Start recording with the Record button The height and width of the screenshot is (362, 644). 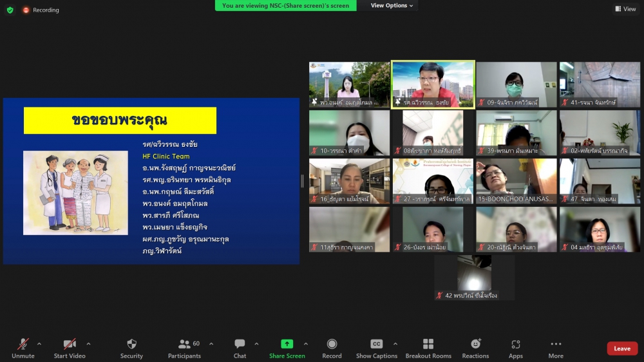pos(332,345)
